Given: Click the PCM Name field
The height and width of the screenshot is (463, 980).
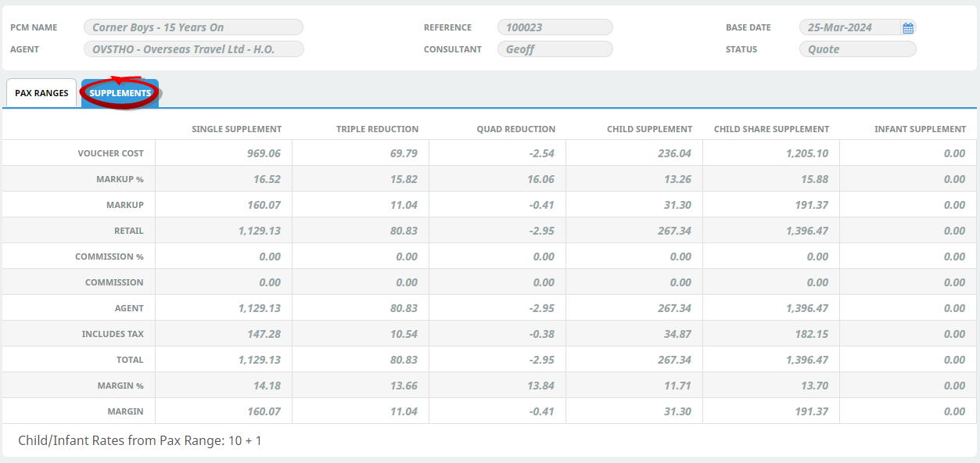Looking at the screenshot, I should 193,27.
